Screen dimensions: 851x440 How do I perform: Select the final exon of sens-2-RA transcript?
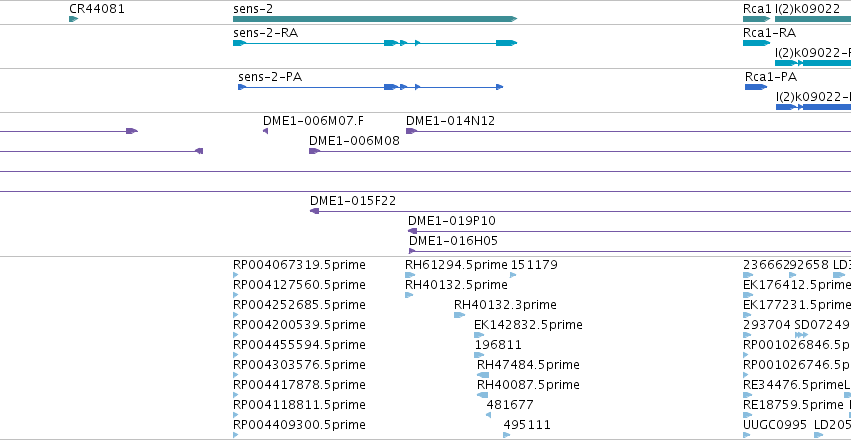506,43
